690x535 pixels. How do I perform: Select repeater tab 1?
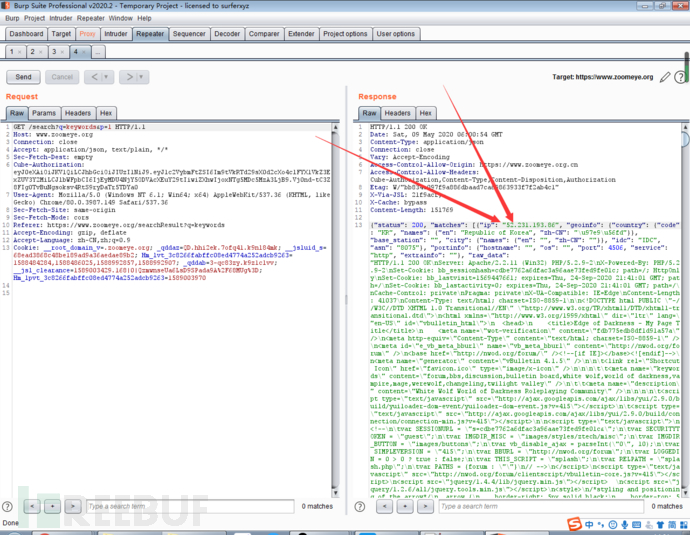(x=12, y=52)
